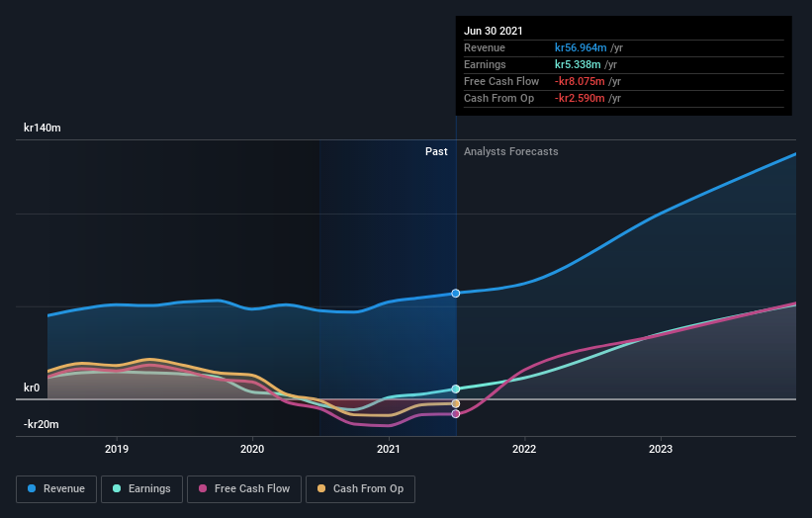The height and width of the screenshot is (518, 812).
Task: Click the blue Revenue legend dot
Action: point(32,488)
